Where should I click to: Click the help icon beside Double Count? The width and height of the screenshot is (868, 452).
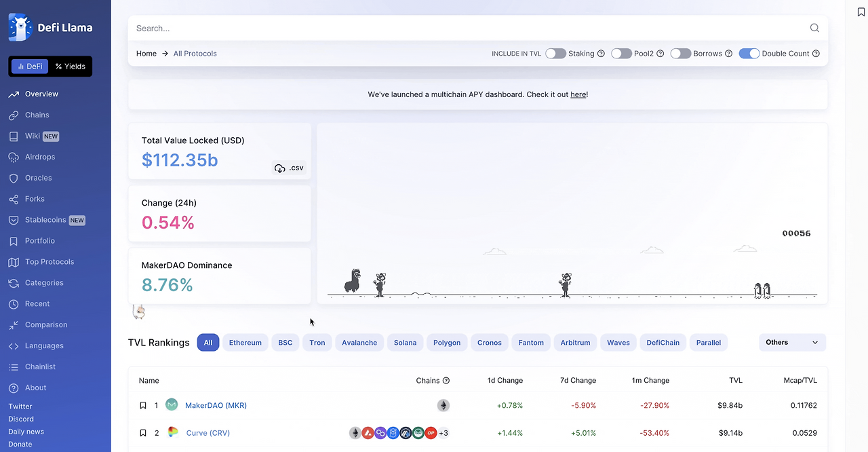pos(816,54)
